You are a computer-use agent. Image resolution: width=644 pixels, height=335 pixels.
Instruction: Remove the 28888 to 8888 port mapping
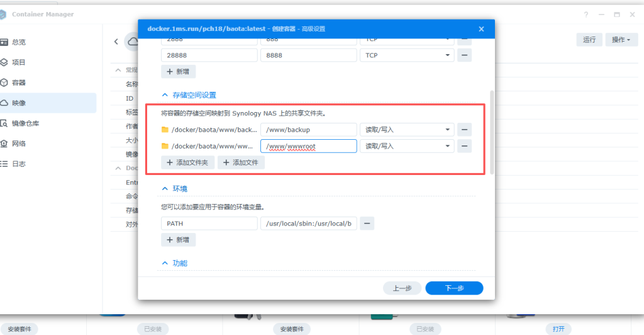click(x=465, y=55)
